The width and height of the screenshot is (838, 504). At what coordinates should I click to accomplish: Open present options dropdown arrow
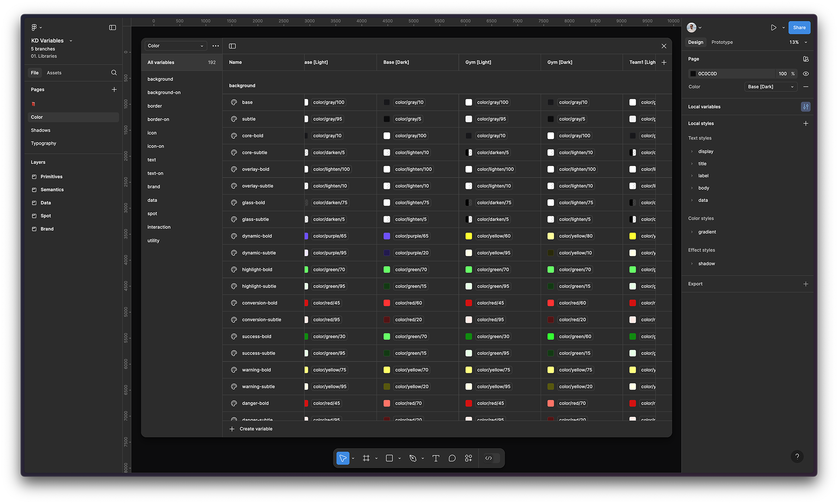[783, 28]
